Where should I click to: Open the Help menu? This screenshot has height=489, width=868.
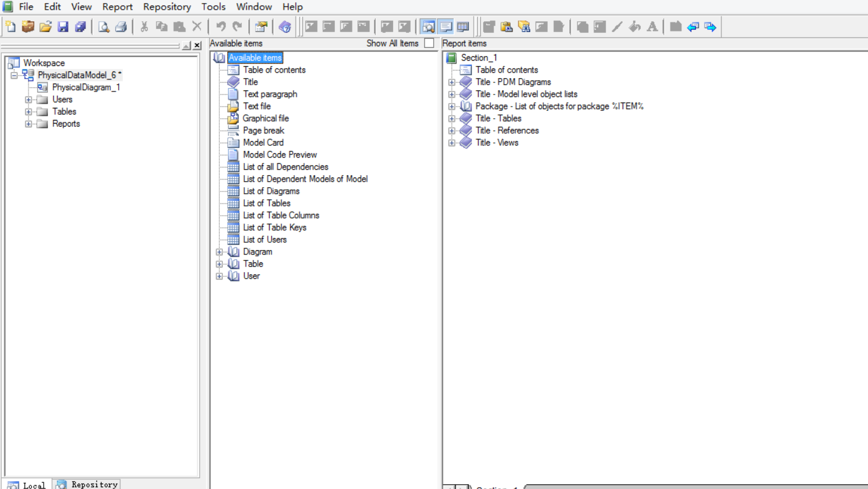click(293, 7)
